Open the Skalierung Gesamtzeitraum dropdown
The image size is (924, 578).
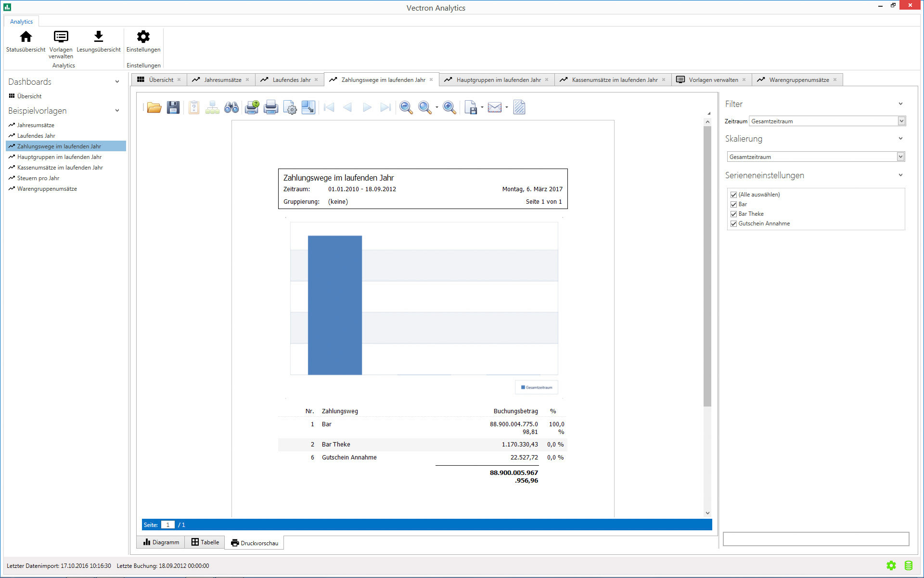[900, 157]
